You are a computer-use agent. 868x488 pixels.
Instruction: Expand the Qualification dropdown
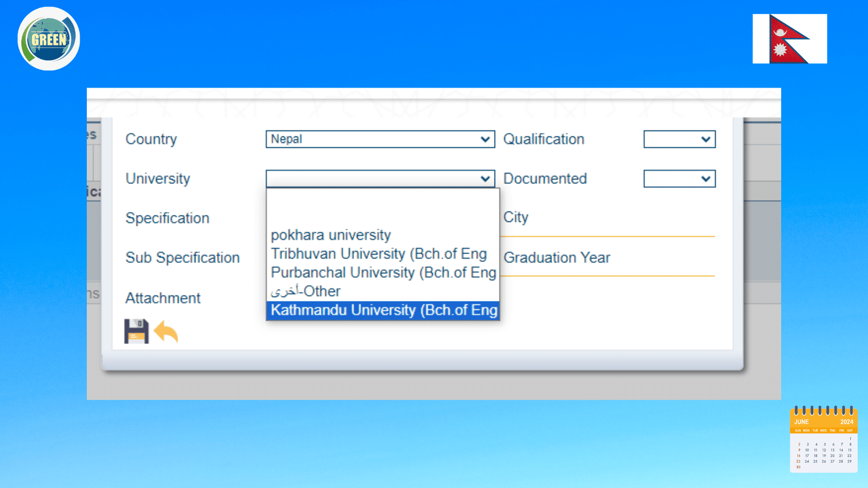click(x=679, y=139)
